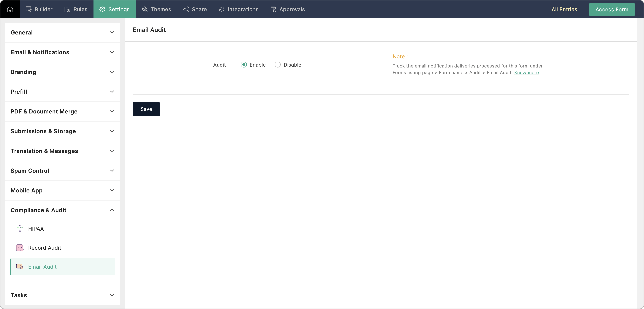Expand the Spam Control chevron
Screen dimensions: 644x309
coord(112,171)
